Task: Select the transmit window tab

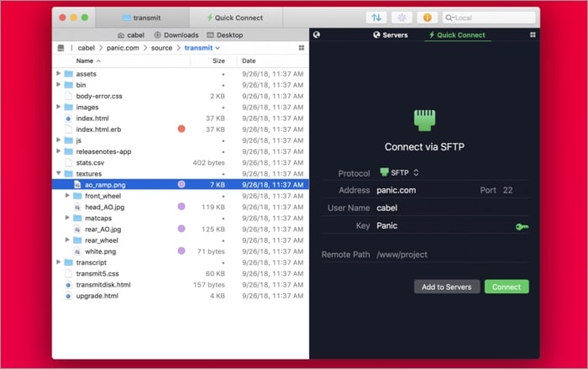Action: pos(141,18)
